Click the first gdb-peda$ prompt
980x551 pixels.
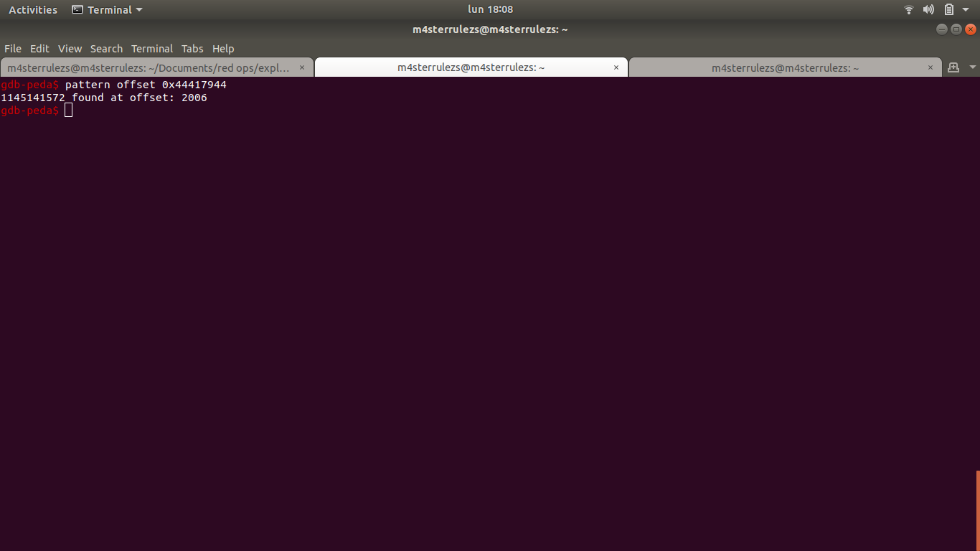[30, 85]
